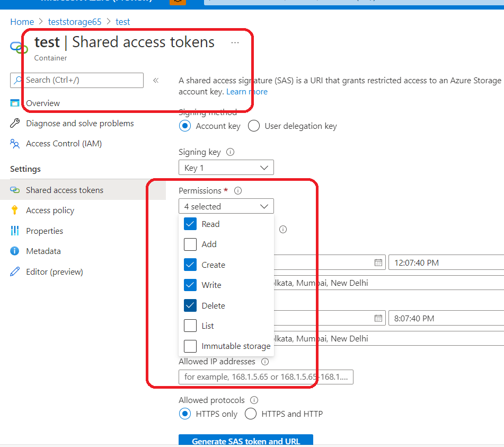Click the Access policy key icon

tap(14, 210)
